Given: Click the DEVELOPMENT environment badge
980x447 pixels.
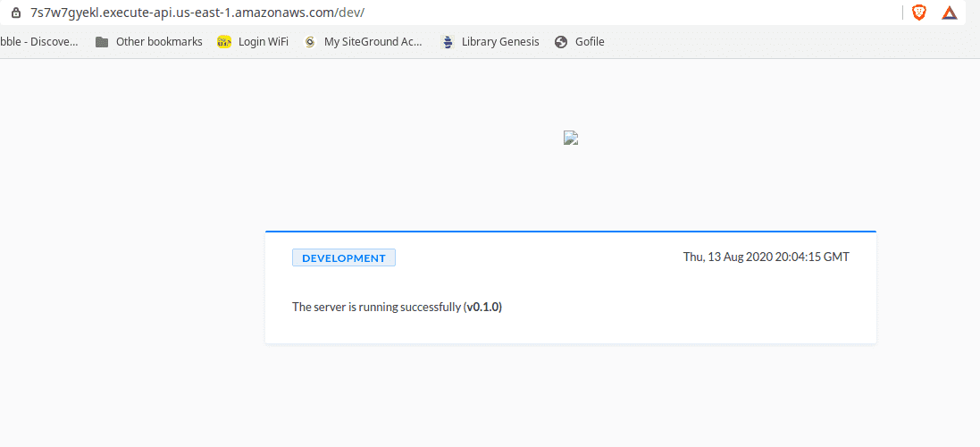Looking at the screenshot, I should pos(343,258).
